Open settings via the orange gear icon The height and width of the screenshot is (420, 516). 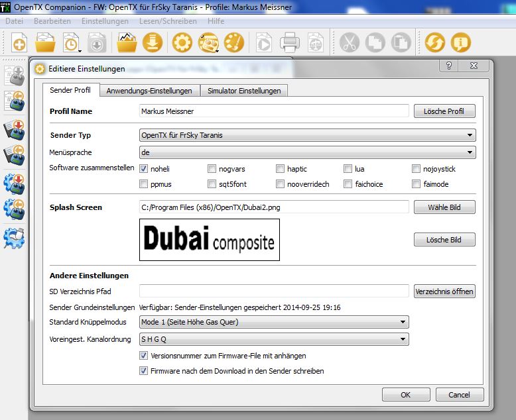pyautogui.click(x=182, y=42)
